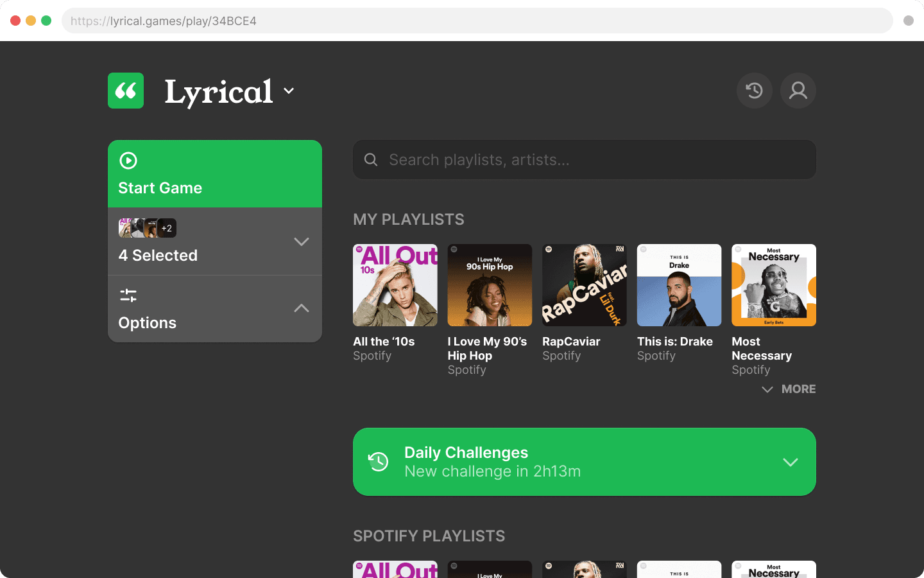Image resolution: width=924 pixels, height=578 pixels.
Task: Select the Most Necessary playlist cover
Action: (x=774, y=285)
